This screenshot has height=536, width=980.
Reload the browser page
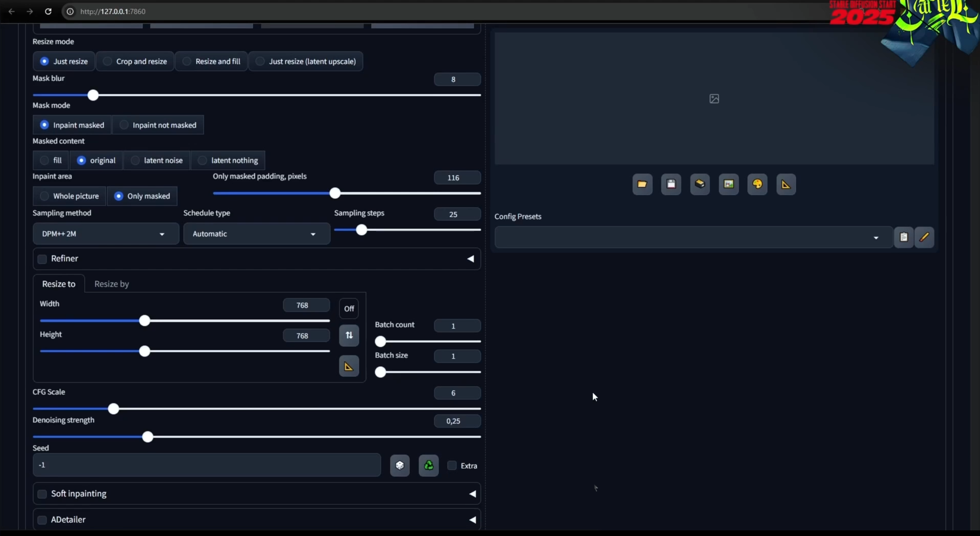click(48, 11)
